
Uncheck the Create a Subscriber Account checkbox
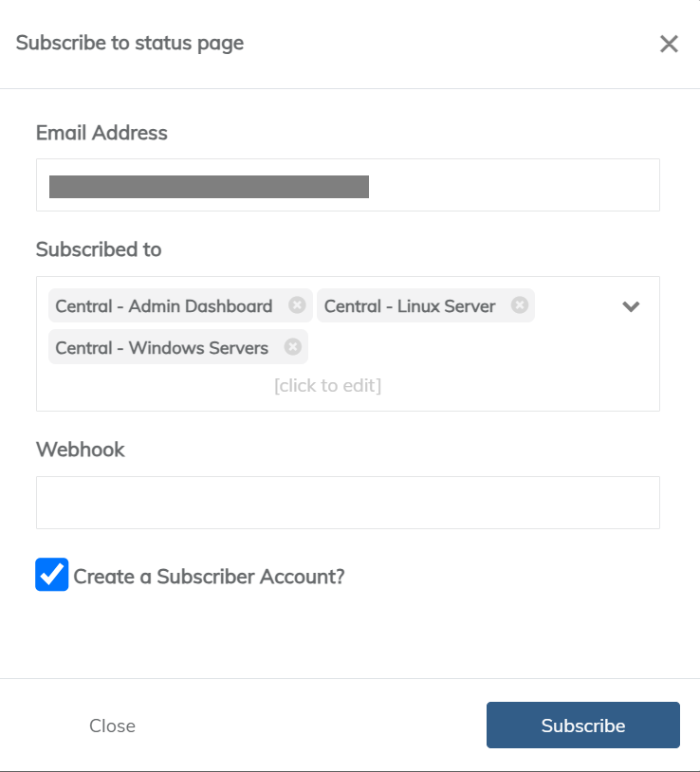click(x=52, y=575)
